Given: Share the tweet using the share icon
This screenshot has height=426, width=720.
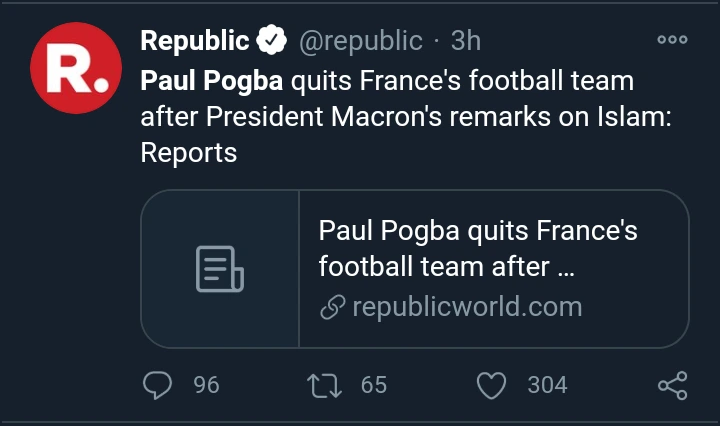Looking at the screenshot, I should point(671,386).
